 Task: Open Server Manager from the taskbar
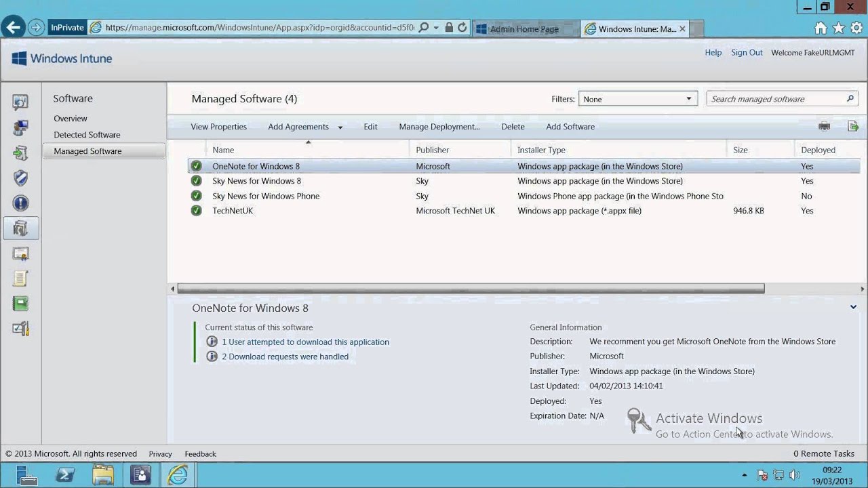click(27, 475)
